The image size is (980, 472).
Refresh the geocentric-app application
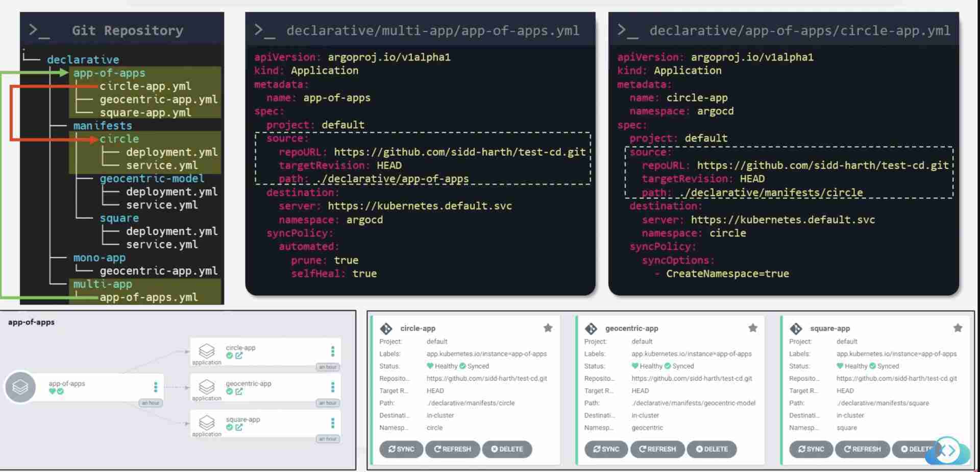657,449
